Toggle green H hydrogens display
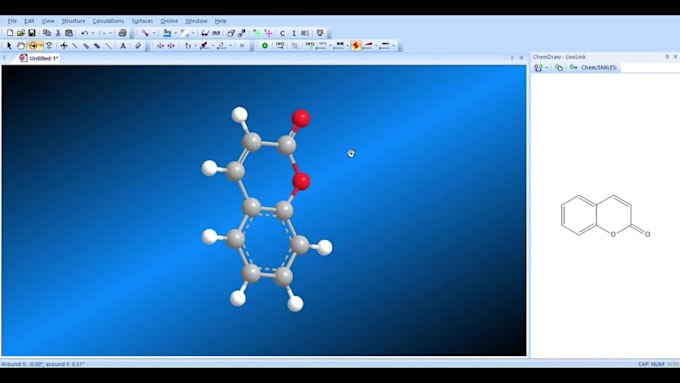This screenshot has width=680, height=383. [x=257, y=33]
